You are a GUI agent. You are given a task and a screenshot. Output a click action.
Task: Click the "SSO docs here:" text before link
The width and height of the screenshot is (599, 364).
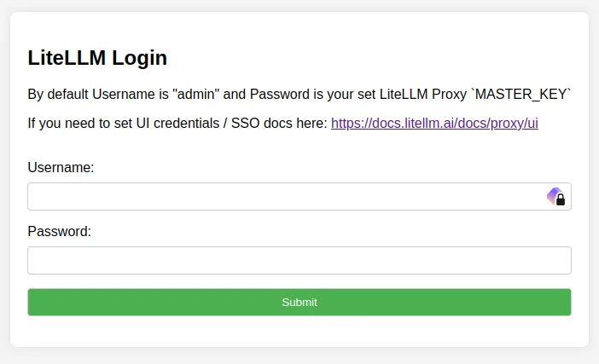click(x=279, y=124)
